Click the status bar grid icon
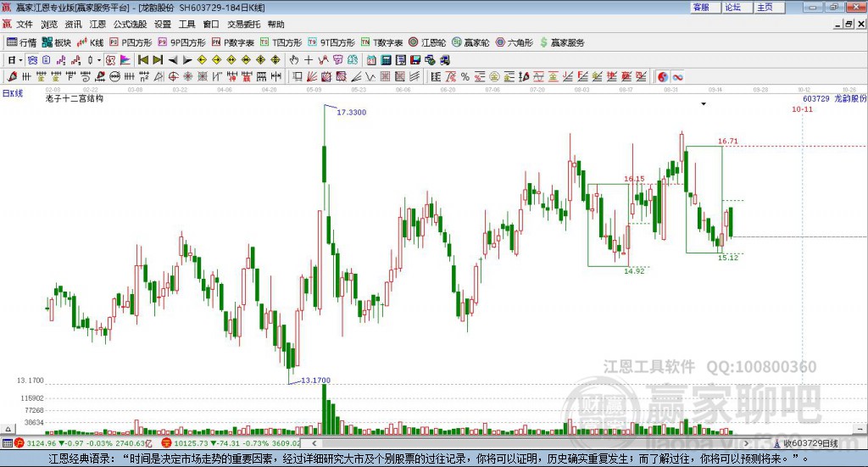The width and height of the screenshot is (868, 467). 7,443
